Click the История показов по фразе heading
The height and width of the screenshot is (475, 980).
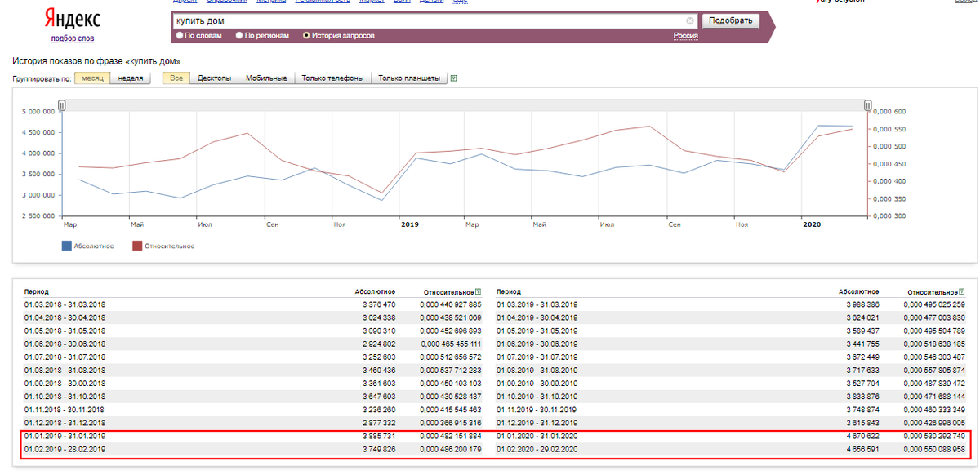(96, 61)
